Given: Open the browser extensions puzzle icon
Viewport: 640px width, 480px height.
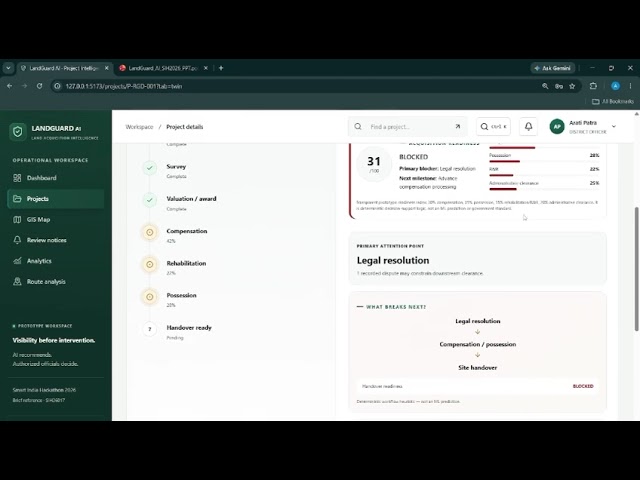Looking at the screenshot, I should click(593, 86).
